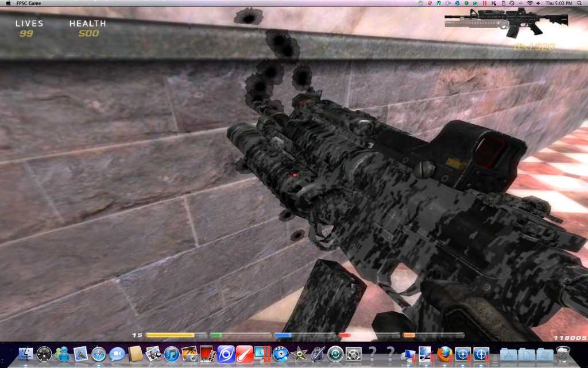Click the red holographic sight on rifle
588x368 pixels.
490,151
